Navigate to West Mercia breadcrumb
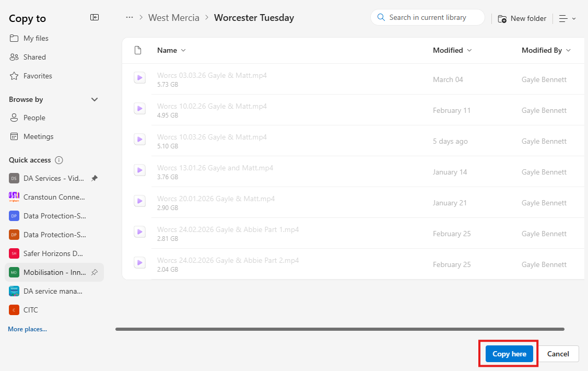 [x=174, y=18]
